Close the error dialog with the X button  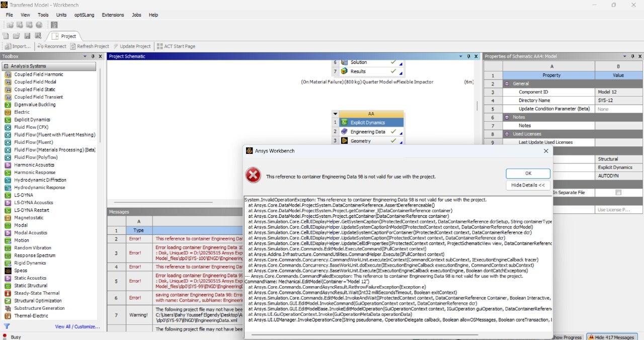546,150
